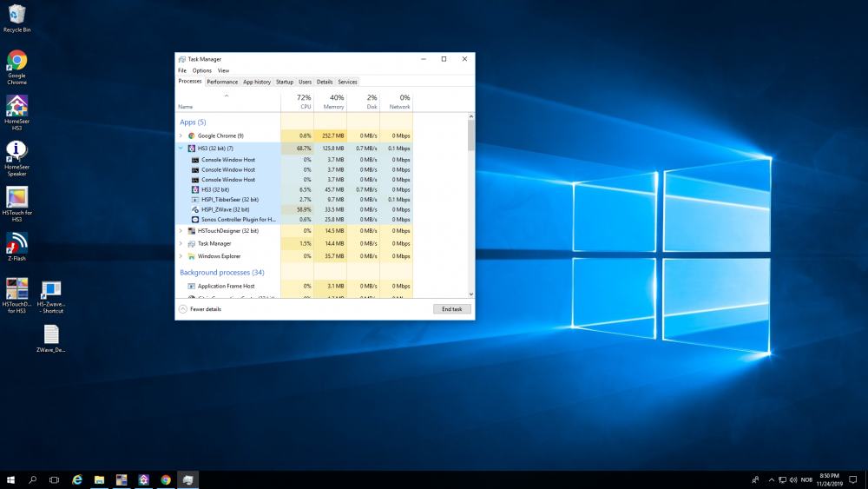This screenshot has height=489, width=868.
Task: Expand the Google Chrome (9) process group
Action: pos(181,135)
